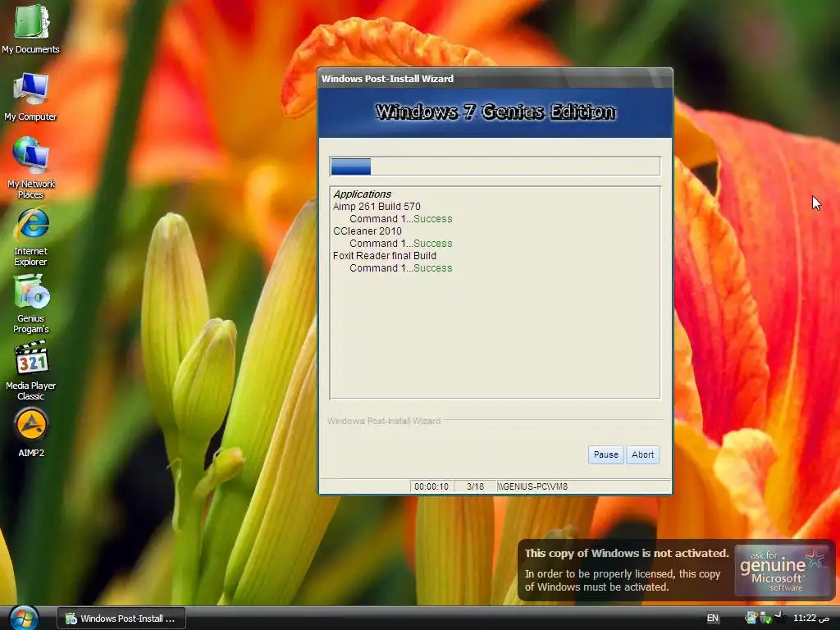Select the Media Player Classic icon

[30, 371]
